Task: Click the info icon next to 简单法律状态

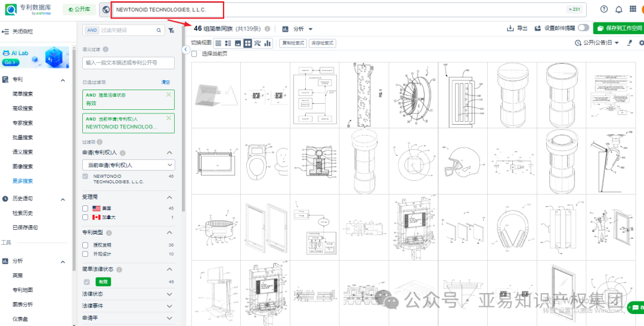Action: coord(119,270)
